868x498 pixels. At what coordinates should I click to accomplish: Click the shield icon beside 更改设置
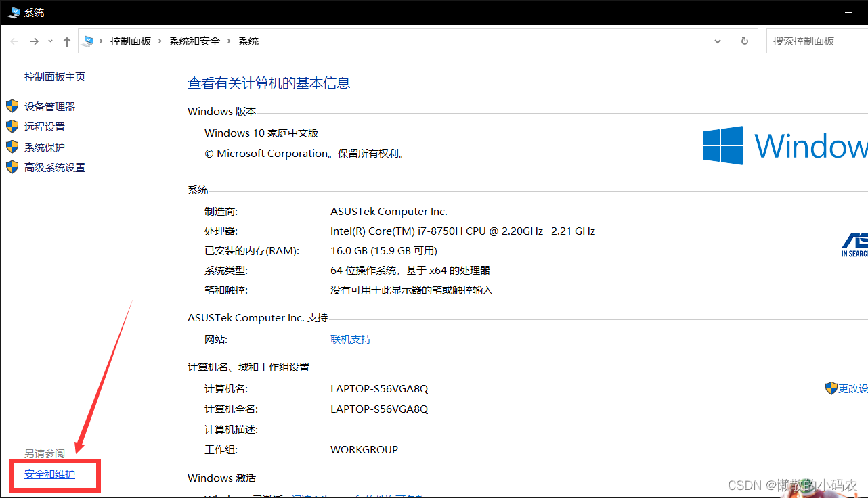pos(831,388)
